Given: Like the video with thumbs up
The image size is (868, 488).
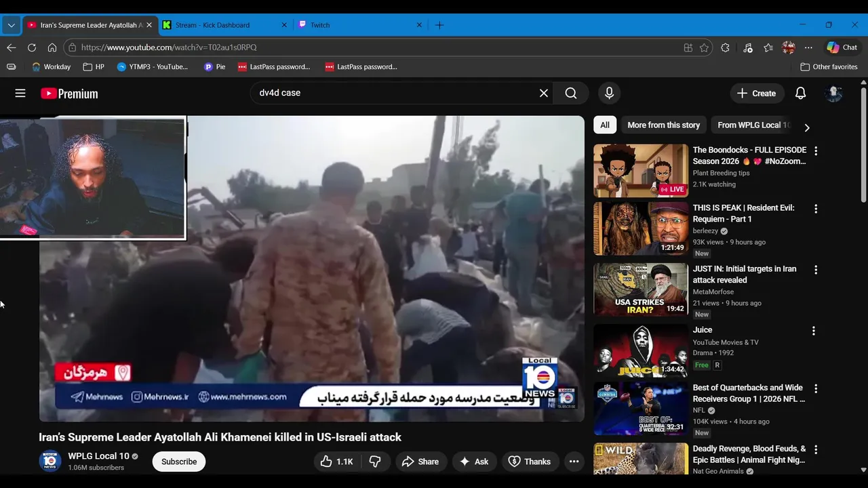Looking at the screenshot, I should pos(337,462).
